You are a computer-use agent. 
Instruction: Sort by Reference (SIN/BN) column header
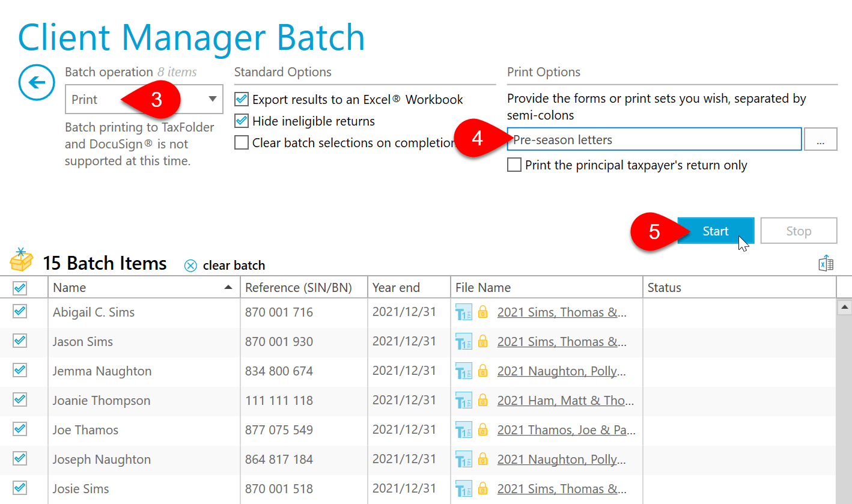click(304, 288)
